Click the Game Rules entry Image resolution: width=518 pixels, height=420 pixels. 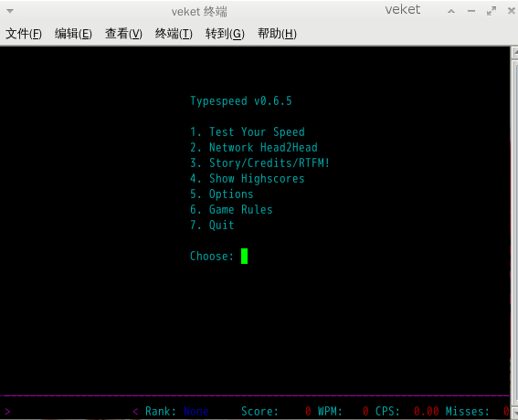click(x=231, y=210)
